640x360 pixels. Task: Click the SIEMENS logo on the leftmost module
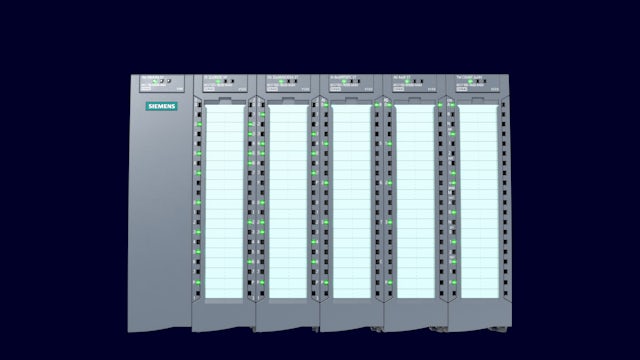pos(161,106)
